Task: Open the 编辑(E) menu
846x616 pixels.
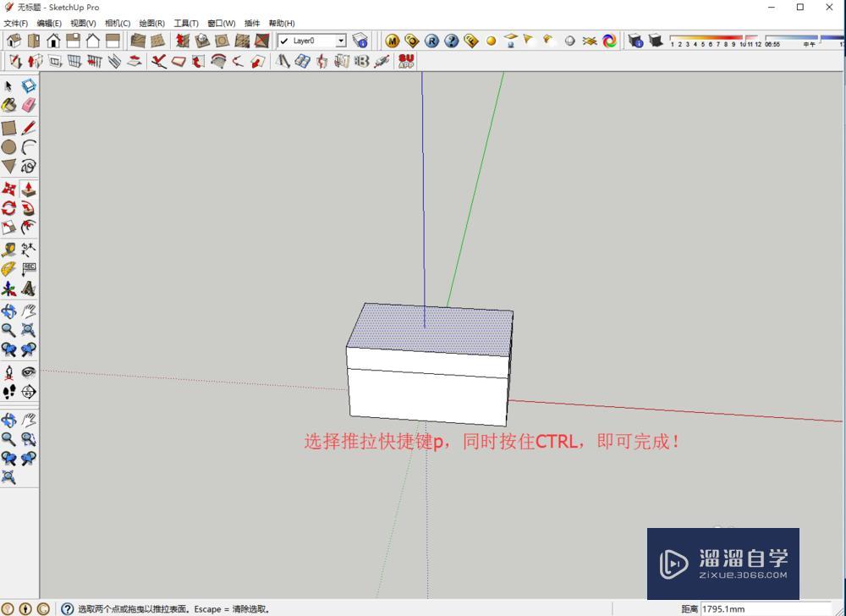Action: click(49, 23)
